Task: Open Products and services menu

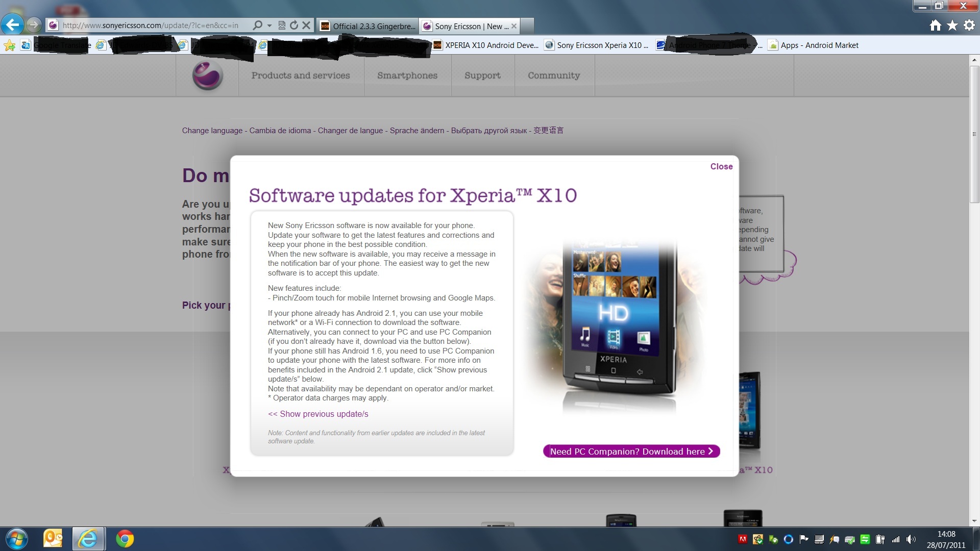Action: 301,76
